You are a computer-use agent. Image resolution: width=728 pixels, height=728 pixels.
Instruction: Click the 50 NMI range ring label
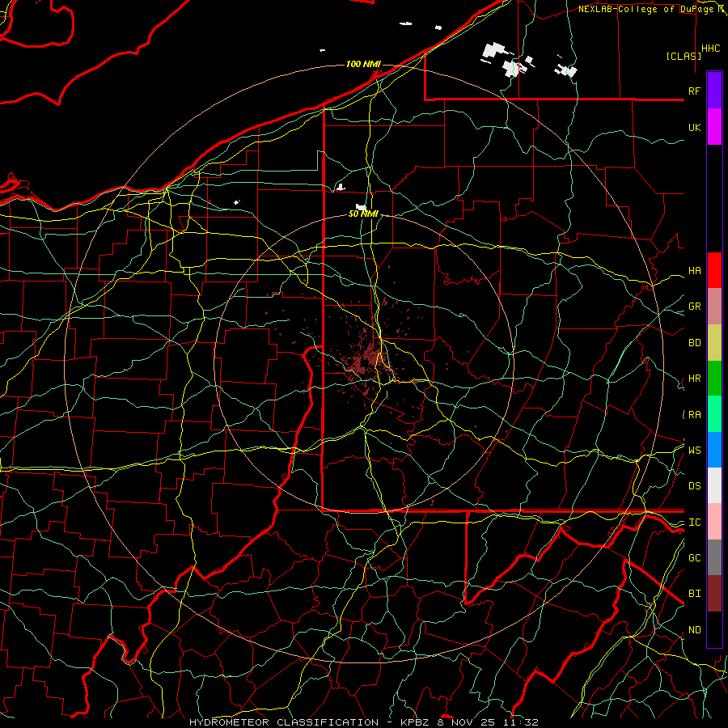[x=363, y=214]
